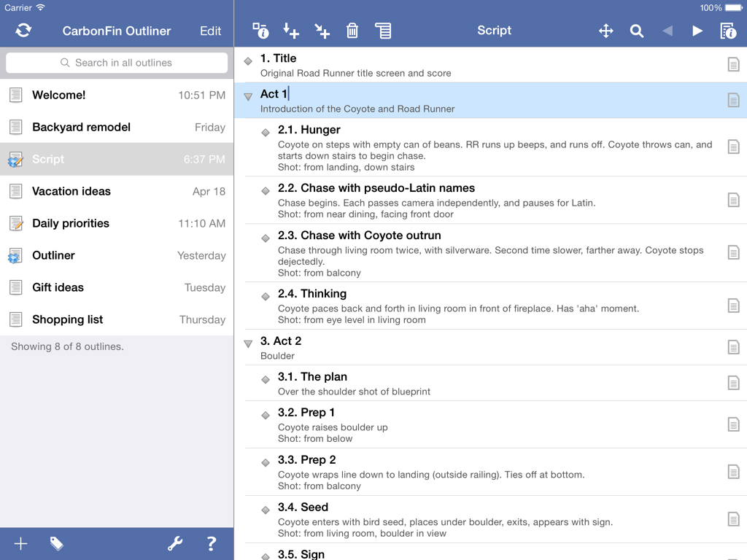747x560 pixels.
Task: Tap the sync refresh icon
Action: pyautogui.click(x=23, y=31)
